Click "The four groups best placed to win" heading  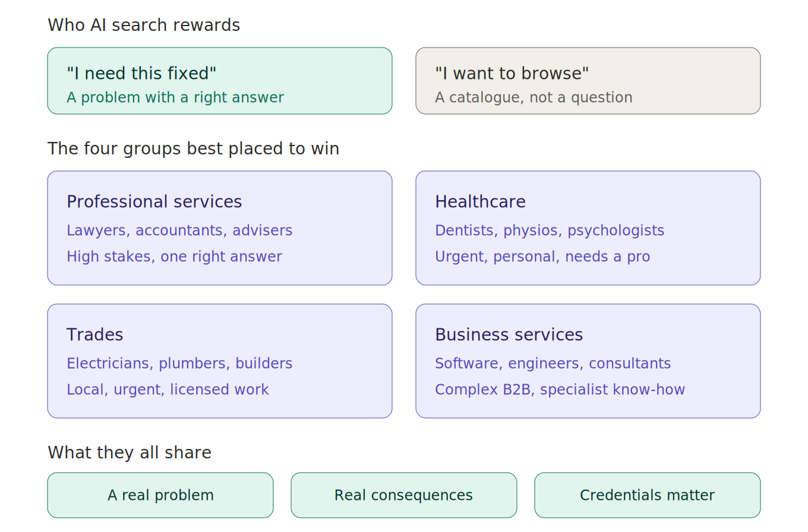click(x=194, y=148)
